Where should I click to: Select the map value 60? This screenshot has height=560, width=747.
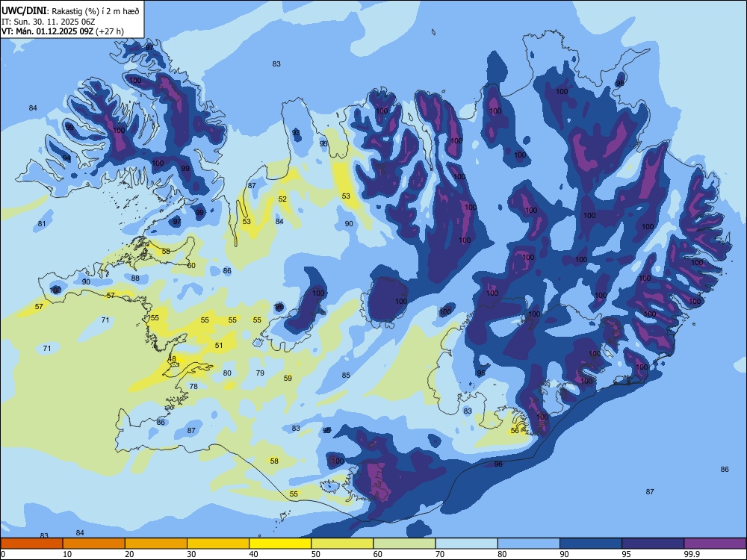(x=191, y=265)
